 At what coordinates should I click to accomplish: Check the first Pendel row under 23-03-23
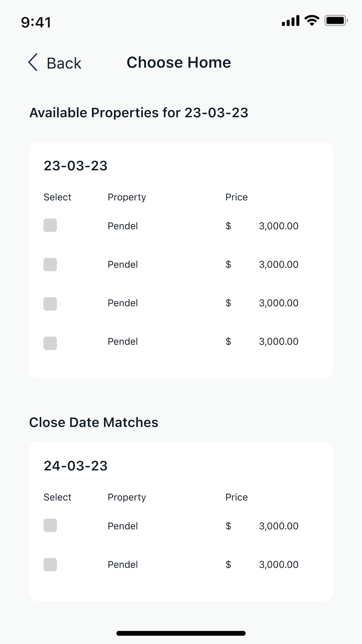pyautogui.click(x=50, y=225)
